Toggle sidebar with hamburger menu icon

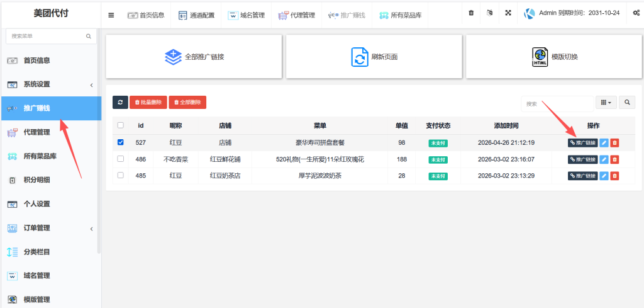click(111, 15)
